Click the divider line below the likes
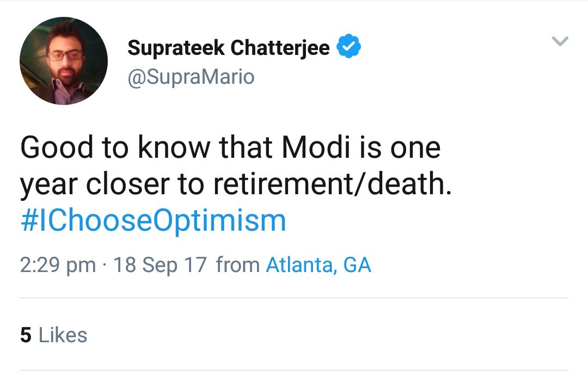 pyautogui.click(x=294, y=371)
